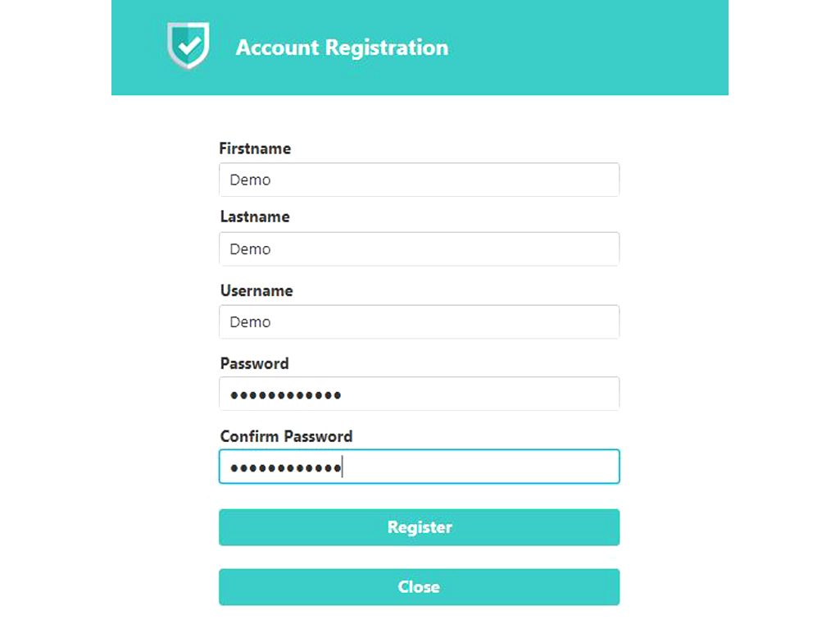Focus the Firstname input field

419,180
